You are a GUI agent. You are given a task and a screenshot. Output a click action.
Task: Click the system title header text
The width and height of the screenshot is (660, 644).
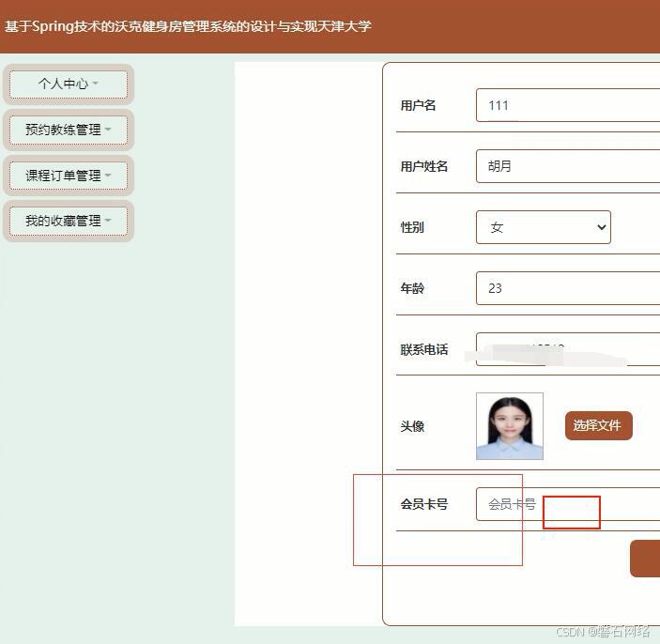coord(188,26)
